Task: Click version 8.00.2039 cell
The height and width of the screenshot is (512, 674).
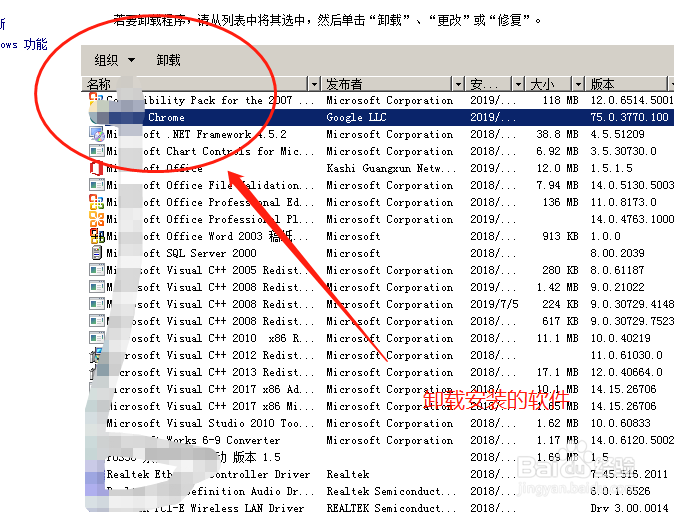Action: tap(617, 253)
